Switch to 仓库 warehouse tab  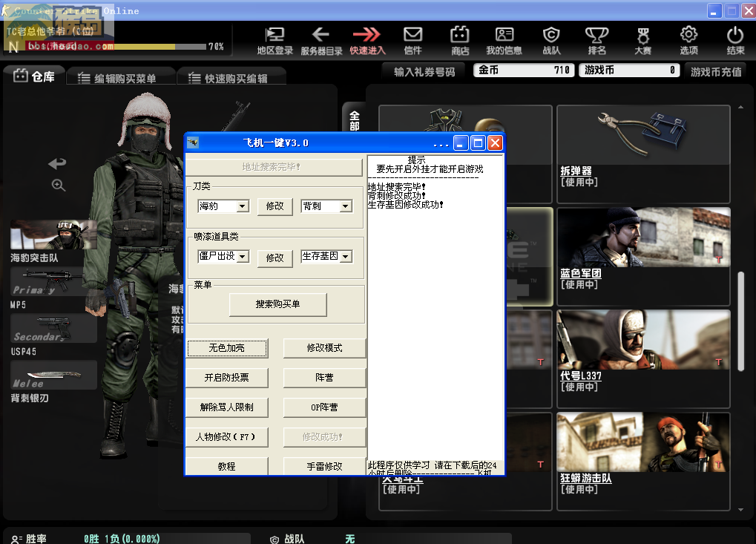(33, 76)
